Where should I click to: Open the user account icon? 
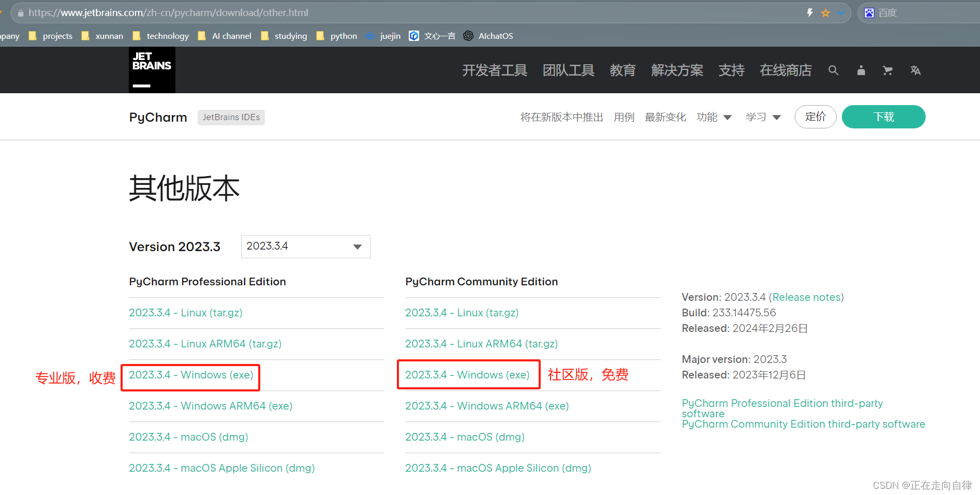click(x=861, y=70)
